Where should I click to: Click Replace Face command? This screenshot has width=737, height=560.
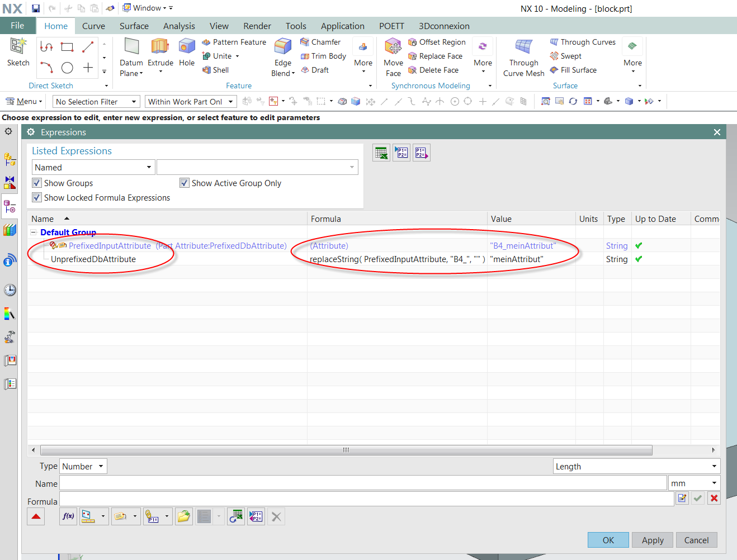(435, 56)
